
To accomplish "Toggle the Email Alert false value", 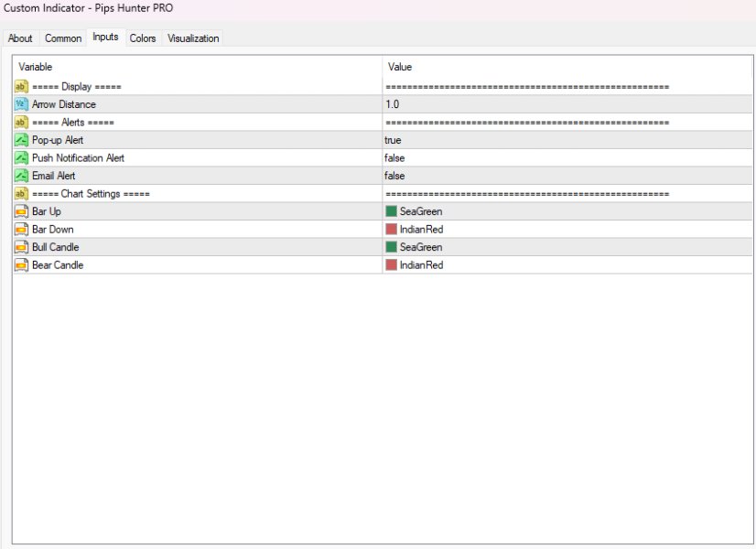I will [x=394, y=176].
